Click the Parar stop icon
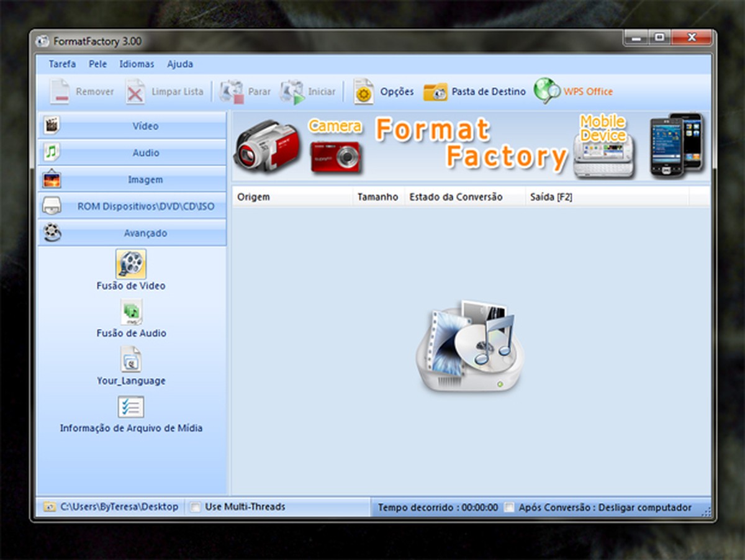The width and height of the screenshot is (745, 560). click(x=232, y=91)
